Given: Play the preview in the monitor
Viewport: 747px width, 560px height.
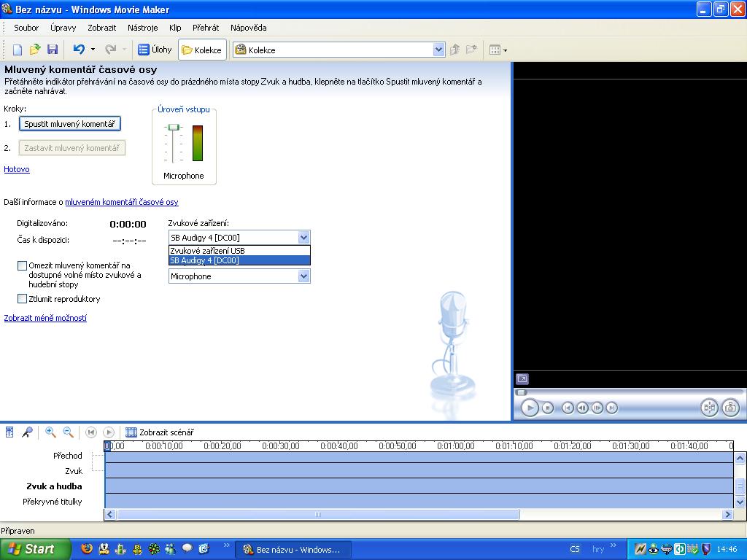Looking at the screenshot, I should coord(530,408).
